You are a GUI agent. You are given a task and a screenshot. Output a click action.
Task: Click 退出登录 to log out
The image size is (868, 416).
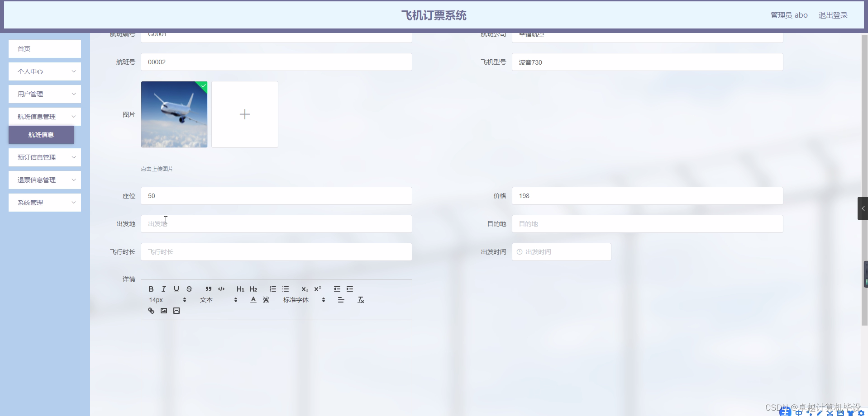833,14
